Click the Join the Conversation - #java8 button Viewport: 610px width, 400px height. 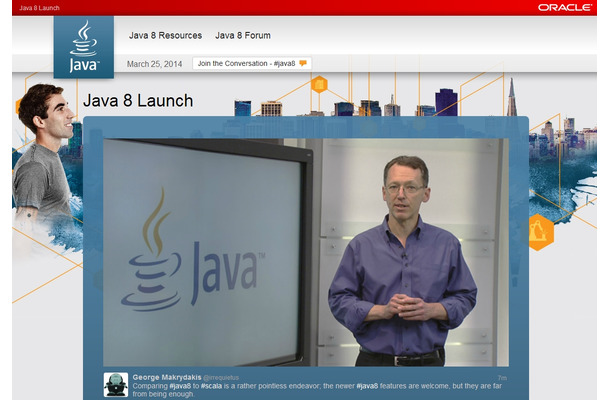pos(252,63)
